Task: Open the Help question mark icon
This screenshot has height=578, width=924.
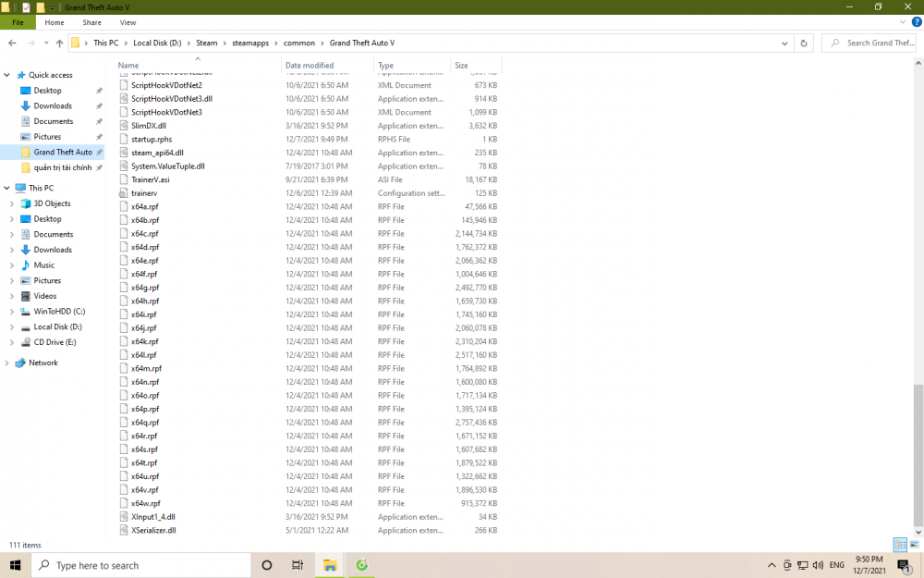Action: tap(915, 22)
